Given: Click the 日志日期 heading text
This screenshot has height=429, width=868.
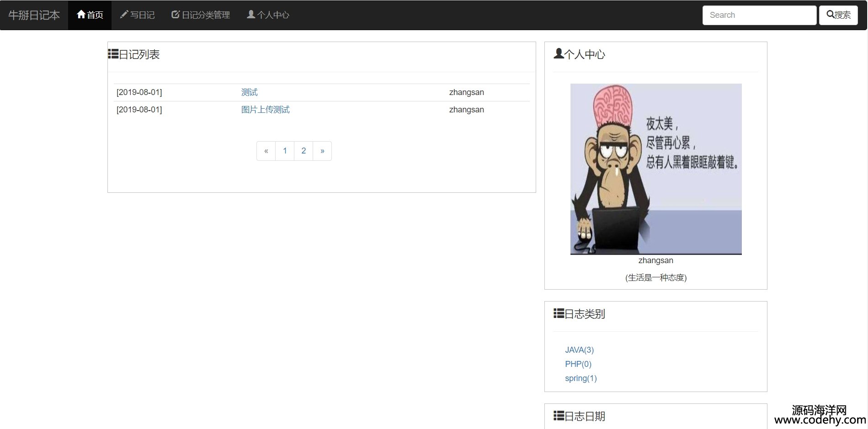Looking at the screenshot, I should click(x=585, y=416).
